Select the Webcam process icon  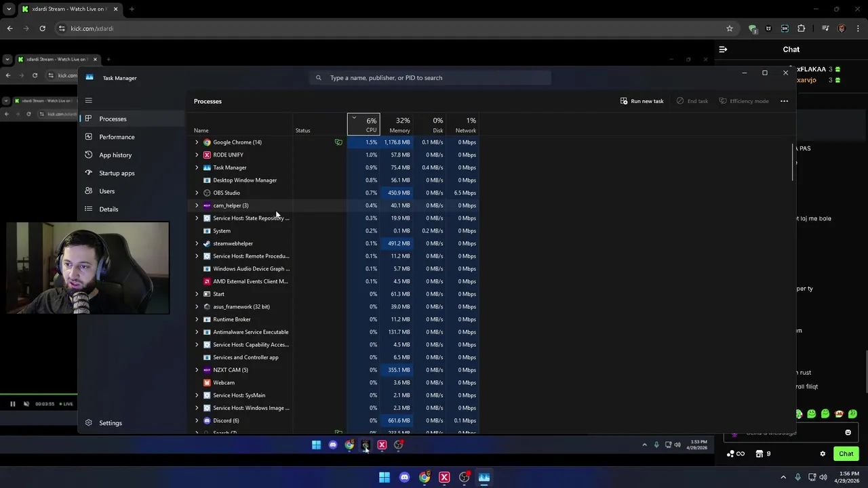[207, 382]
